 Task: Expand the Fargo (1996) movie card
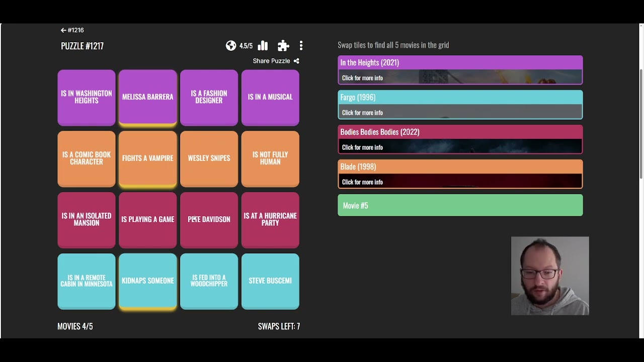coord(460,105)
